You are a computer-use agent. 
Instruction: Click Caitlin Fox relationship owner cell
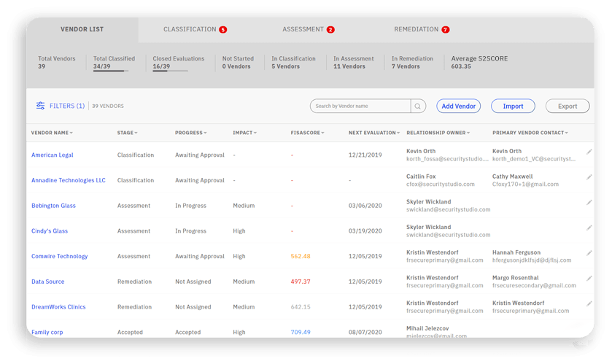click(x=441, y=180)
